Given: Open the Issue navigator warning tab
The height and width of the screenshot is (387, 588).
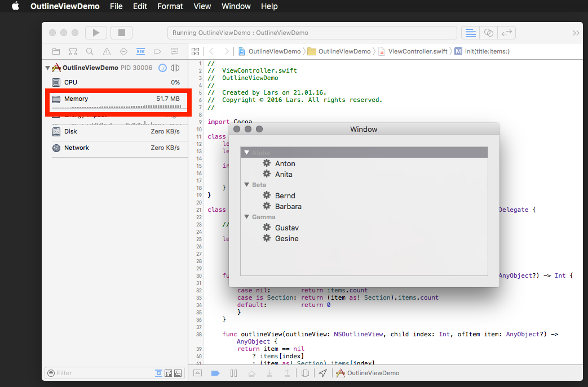Looking at the screenshot, I should coord(107,51).
